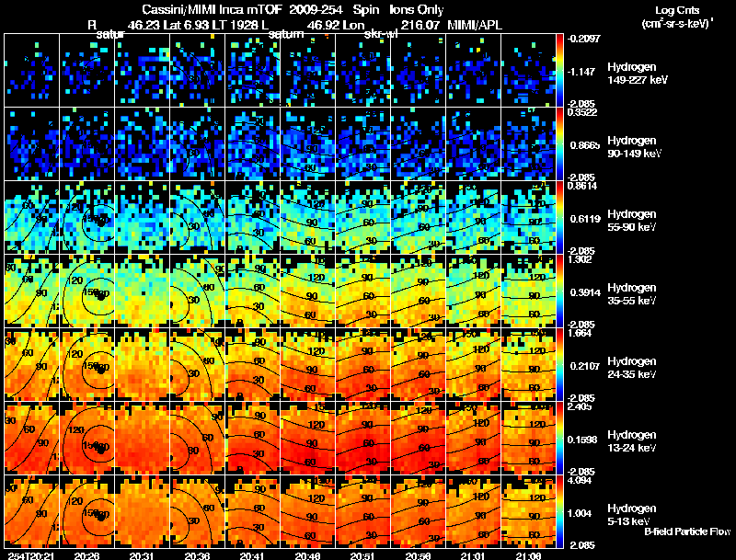Click the Hydrogen 5-13 keV color bar
Image resolution: width=736 pixels, height=560 pixels.
coord(559,511)
